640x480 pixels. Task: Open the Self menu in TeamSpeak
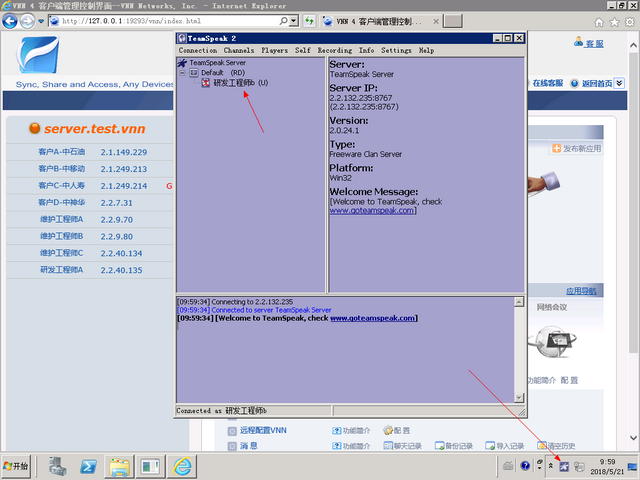click(x=303, y=50)
